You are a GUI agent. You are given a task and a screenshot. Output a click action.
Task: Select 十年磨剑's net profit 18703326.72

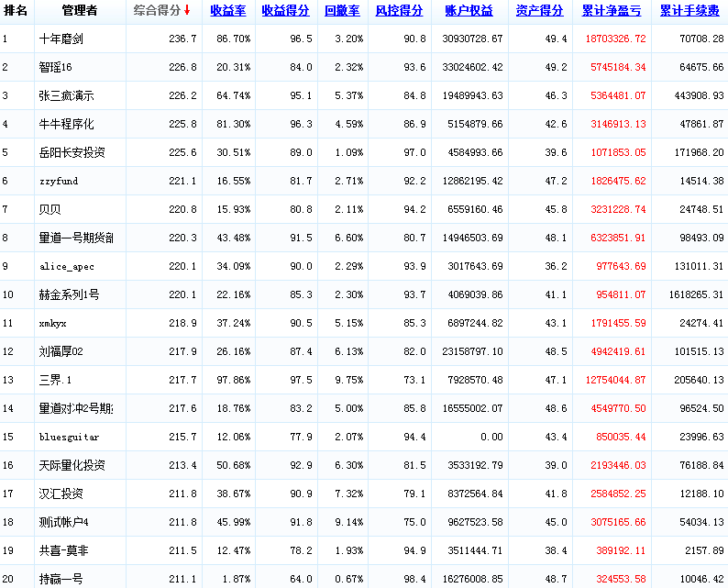(614, 39)
